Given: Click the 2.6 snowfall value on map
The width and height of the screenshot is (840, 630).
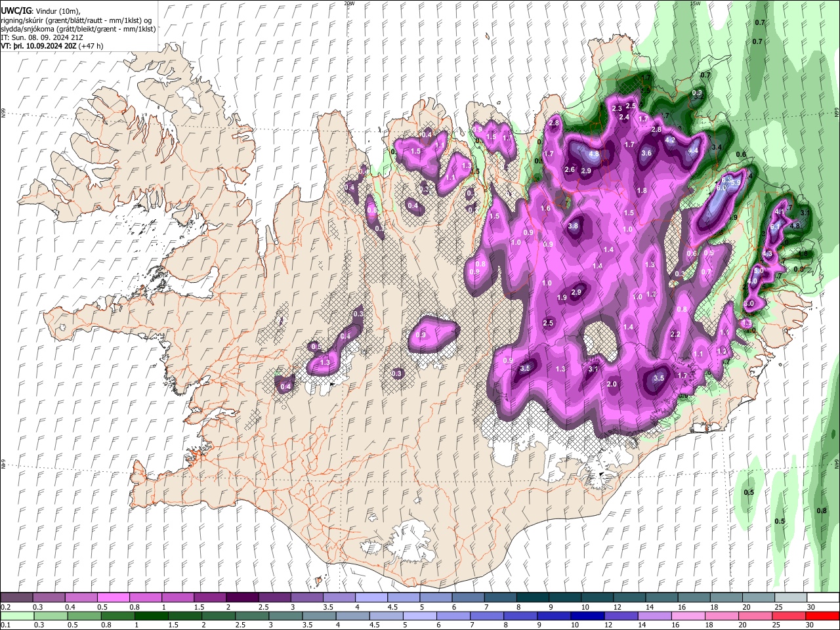Looking at the screenshot, I should [x=570, y=170].
